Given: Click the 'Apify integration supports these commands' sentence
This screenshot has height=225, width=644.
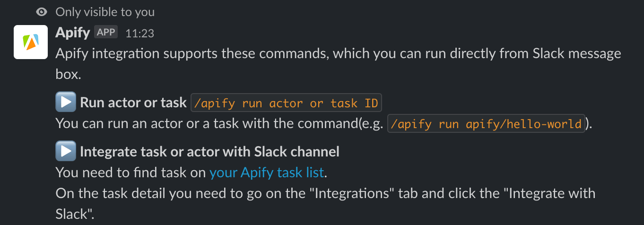Looking at the screenshot, I should (189, 53).
